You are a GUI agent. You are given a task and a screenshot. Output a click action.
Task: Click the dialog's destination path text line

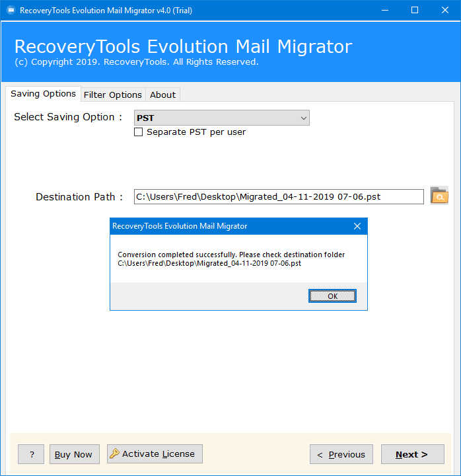pos(209,263)
